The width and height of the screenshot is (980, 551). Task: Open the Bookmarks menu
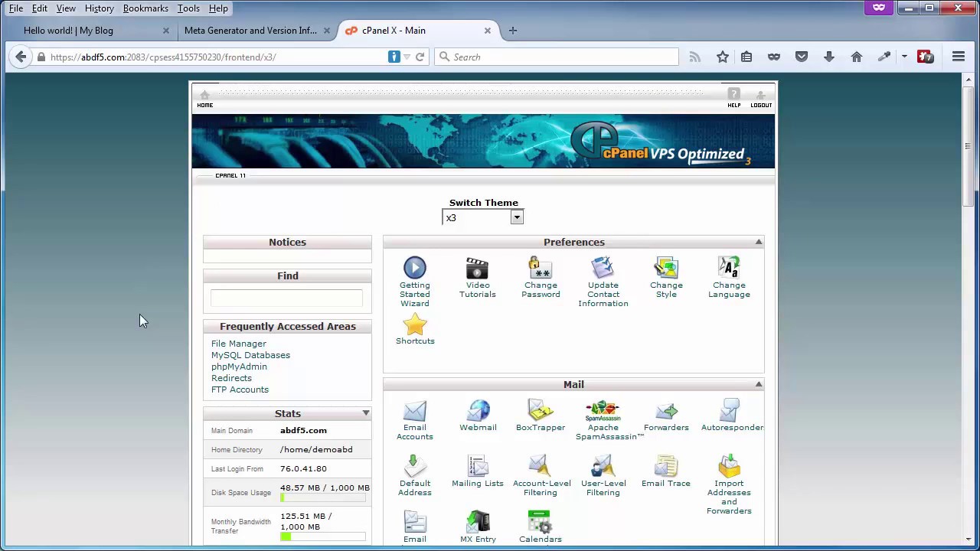coord(145,8)
